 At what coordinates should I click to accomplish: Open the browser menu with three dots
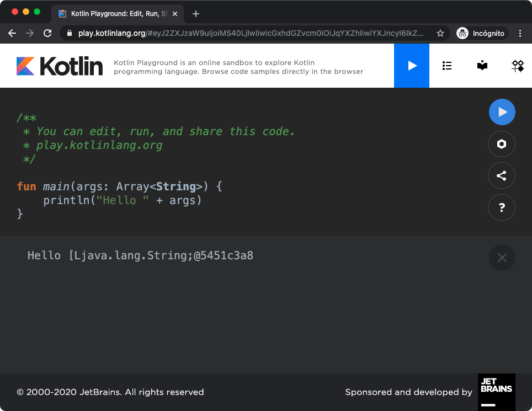tap(520, 33)
